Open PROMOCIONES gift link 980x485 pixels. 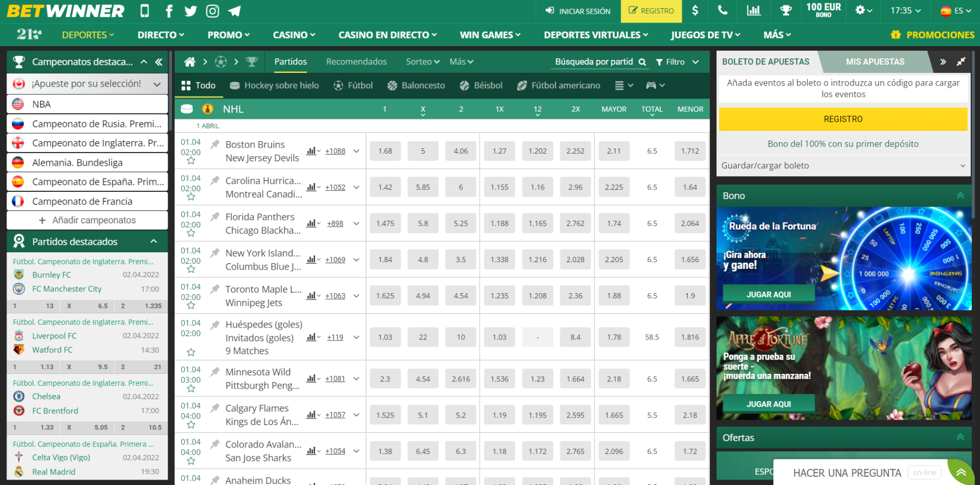[x=933, y=35]
